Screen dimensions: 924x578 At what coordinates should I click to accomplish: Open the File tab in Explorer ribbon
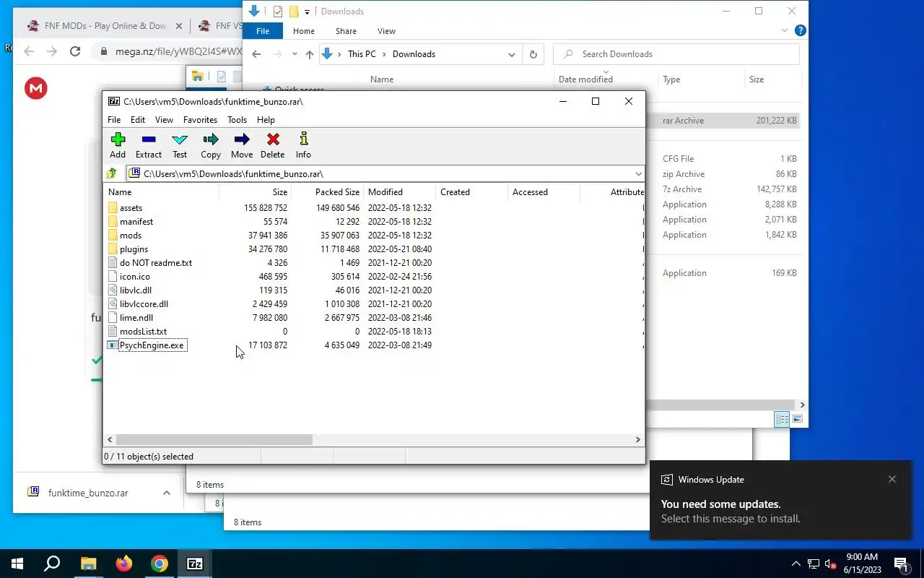point(263,31)
